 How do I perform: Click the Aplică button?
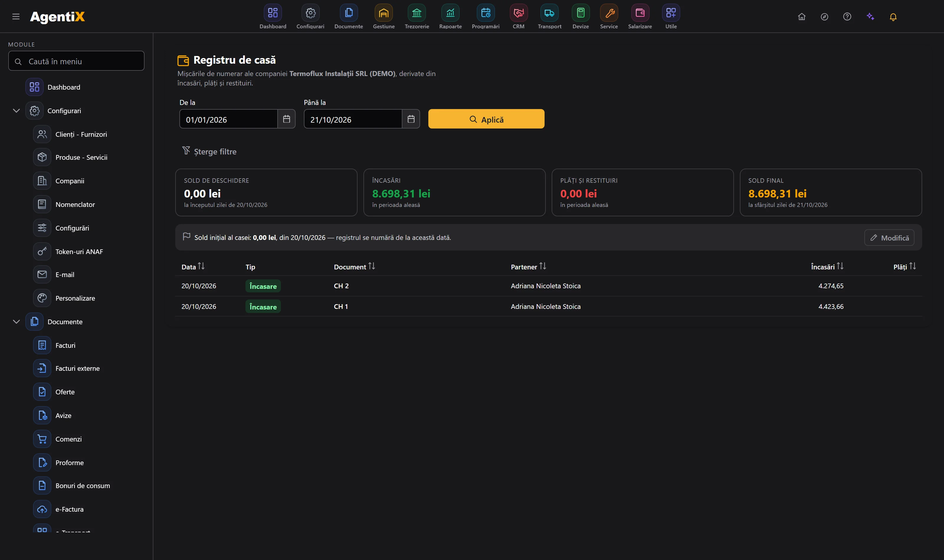(x=486, y=119)
